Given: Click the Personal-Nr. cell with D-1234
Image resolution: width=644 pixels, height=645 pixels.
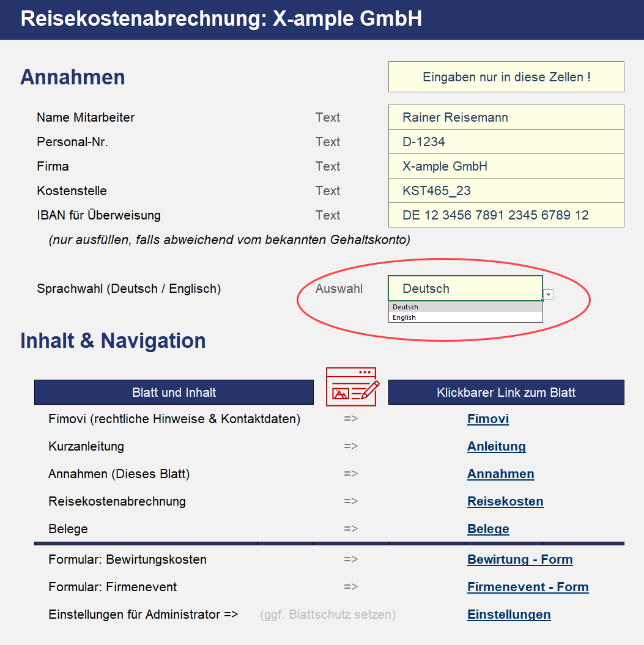Looking at the screenshot, I should (506, 142).
